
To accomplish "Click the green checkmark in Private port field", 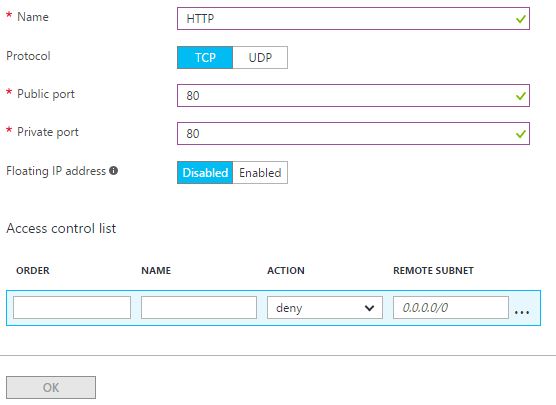I will point(521,134).
